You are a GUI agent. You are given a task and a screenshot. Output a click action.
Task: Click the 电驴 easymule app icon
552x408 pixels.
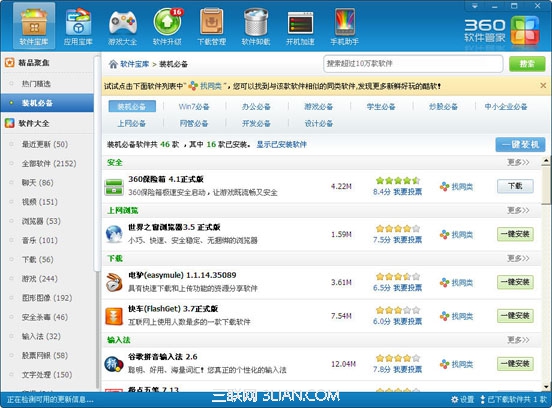pyautogui.click(x=114, y=282)
